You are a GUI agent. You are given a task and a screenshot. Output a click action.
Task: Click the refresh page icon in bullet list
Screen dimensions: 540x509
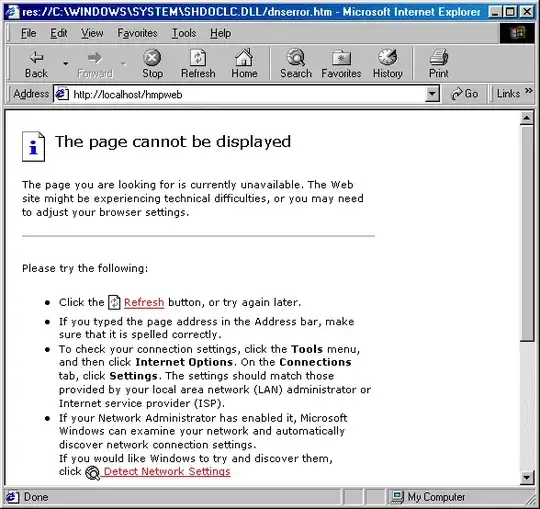click(114, 302)
